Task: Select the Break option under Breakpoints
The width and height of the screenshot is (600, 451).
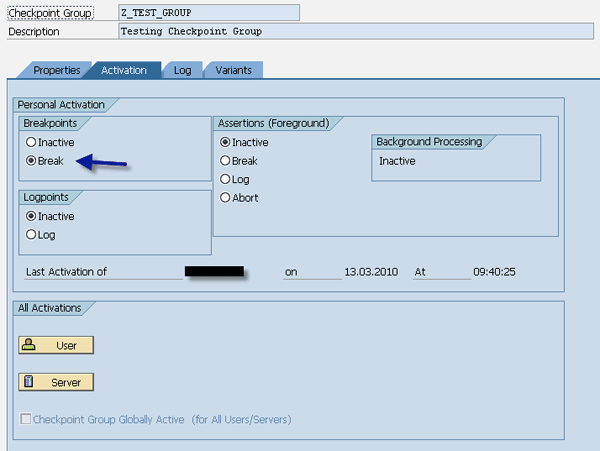Action: 32,160
